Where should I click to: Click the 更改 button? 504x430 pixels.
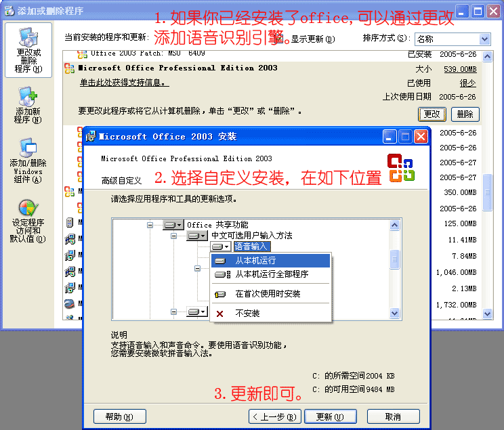click(x=432, y=114)
